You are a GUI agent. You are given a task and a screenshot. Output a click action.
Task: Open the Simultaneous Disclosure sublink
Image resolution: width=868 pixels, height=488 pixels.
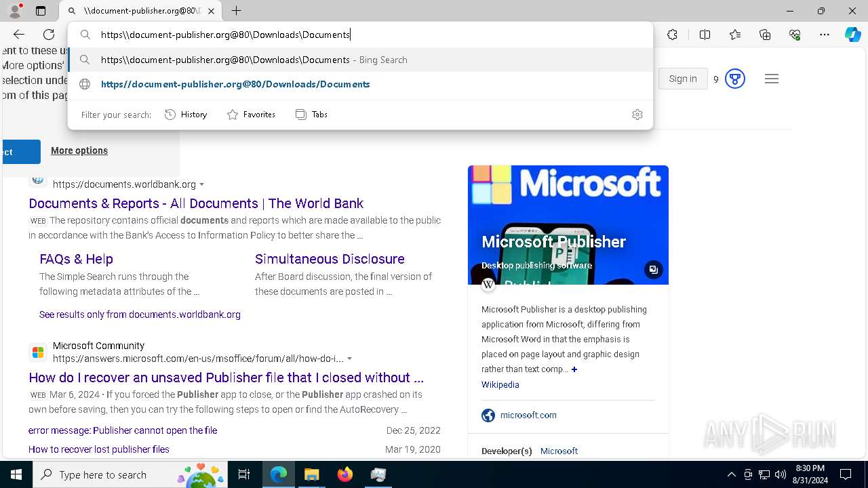tap(330, 259)
